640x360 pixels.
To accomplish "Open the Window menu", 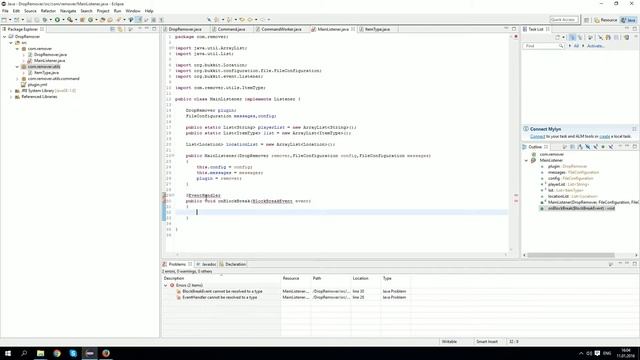I will [133, 11].
